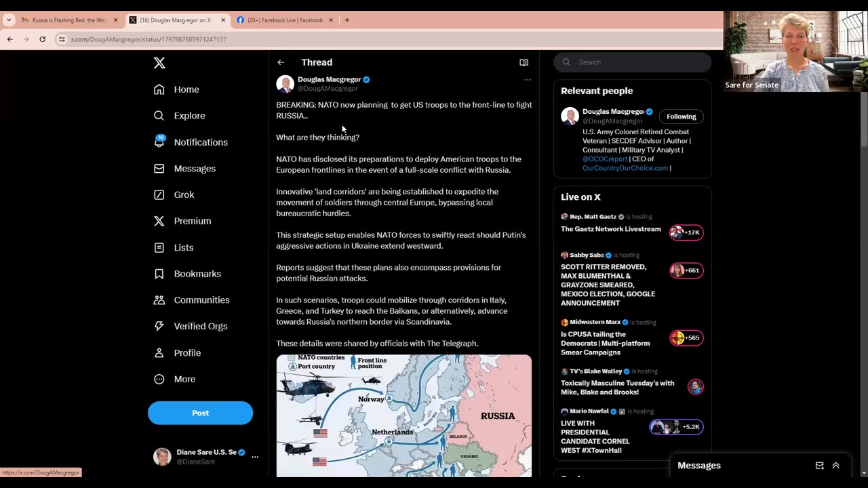This screenshot has width=868, height=488.
Task: Click Douglas Macgregor name in post header
Action: click(329, 79)
